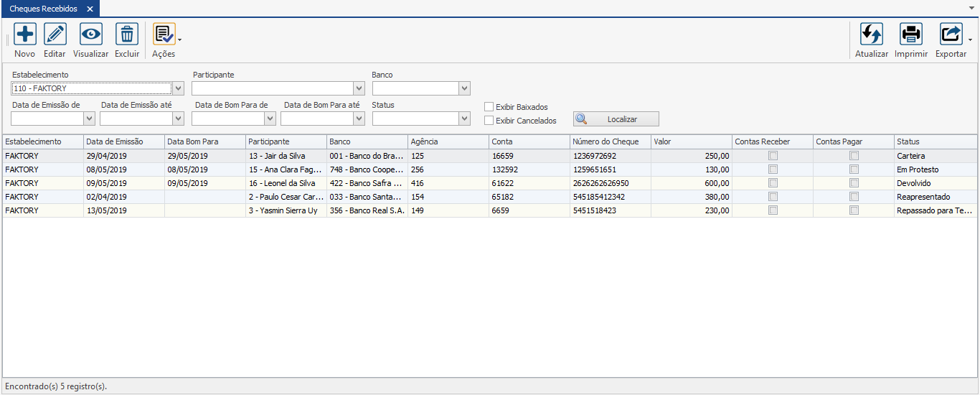Close the Cheques Recebidos tab
This screenshot has height=395, width=980.
pyautogui.click(x=90, y=9)
